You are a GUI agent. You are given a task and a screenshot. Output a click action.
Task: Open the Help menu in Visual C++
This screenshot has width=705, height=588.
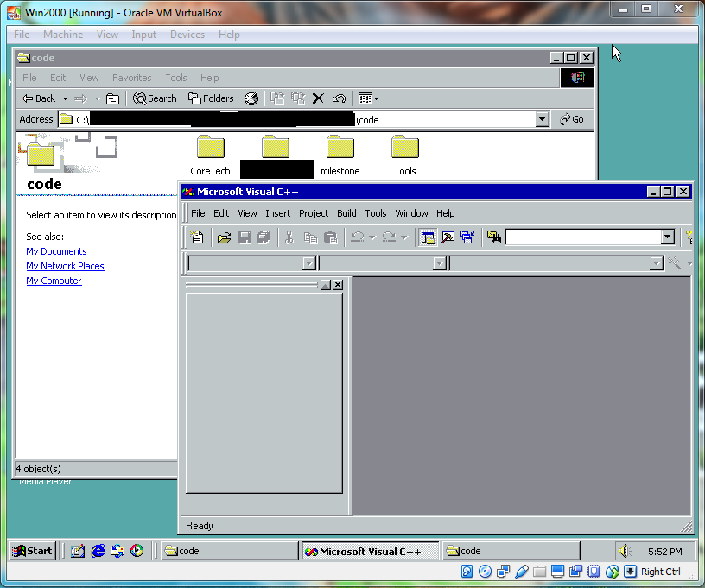click(446, 213)
